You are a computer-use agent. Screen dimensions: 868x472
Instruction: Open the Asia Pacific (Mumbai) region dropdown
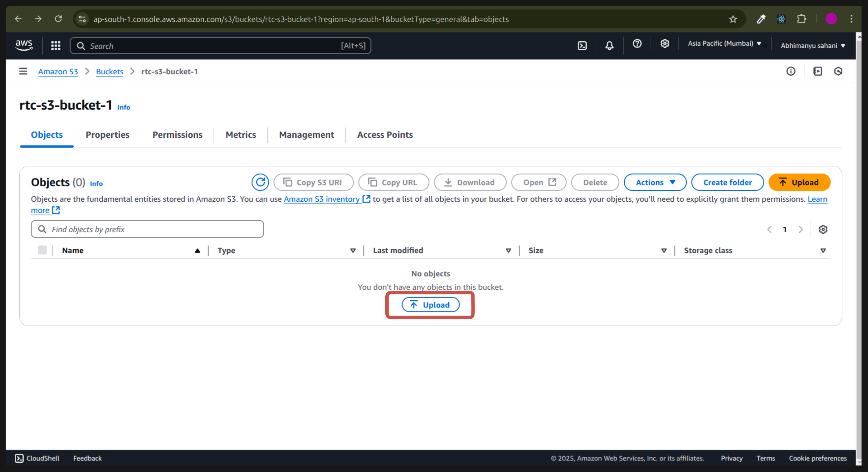(x=724, y=43)
